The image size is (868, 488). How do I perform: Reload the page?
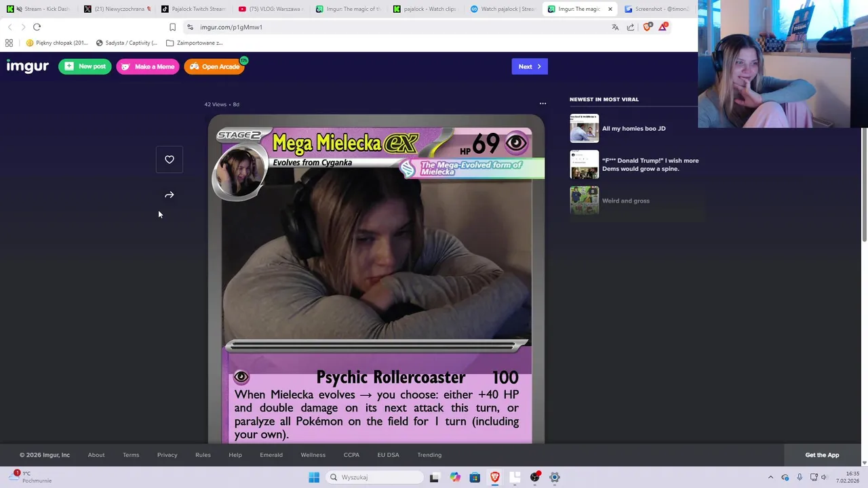(37, 27)
